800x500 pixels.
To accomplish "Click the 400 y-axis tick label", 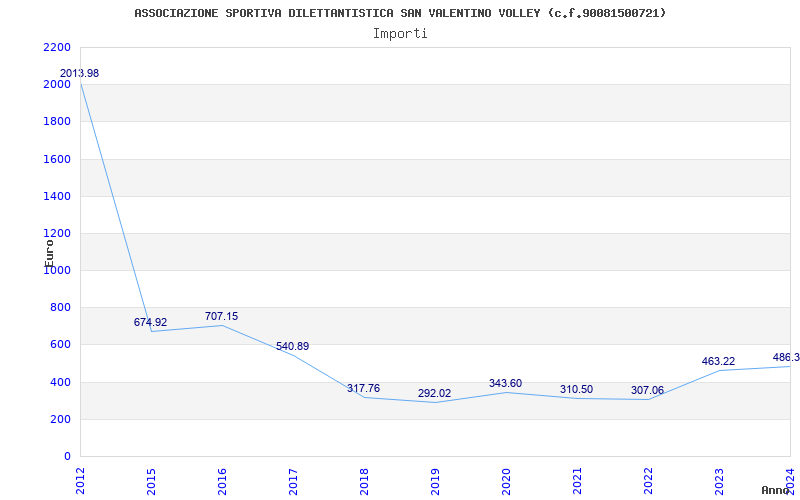I will 61,383.
